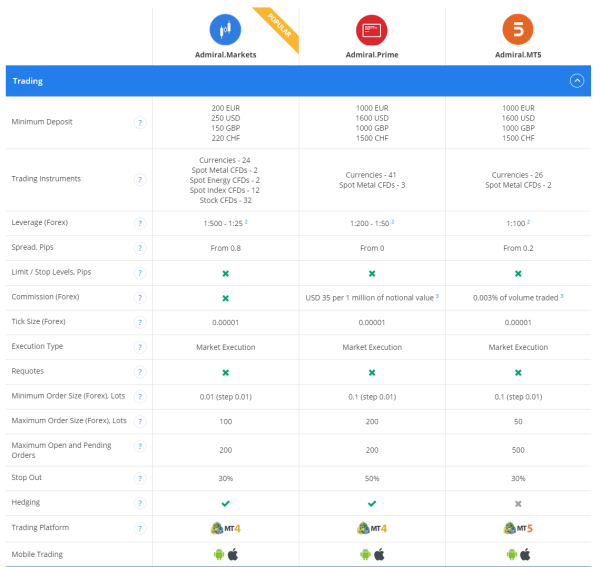The width and height of the screenshot is (600, 567).
Task: Select the 'From 0.8' spread value
Action: (x=225, y=248)
